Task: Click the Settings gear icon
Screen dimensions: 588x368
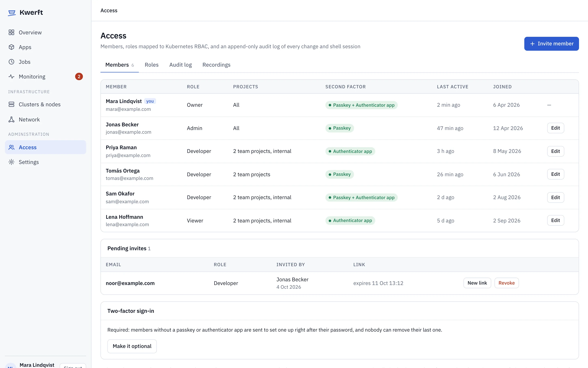Action: pos(11,162)
